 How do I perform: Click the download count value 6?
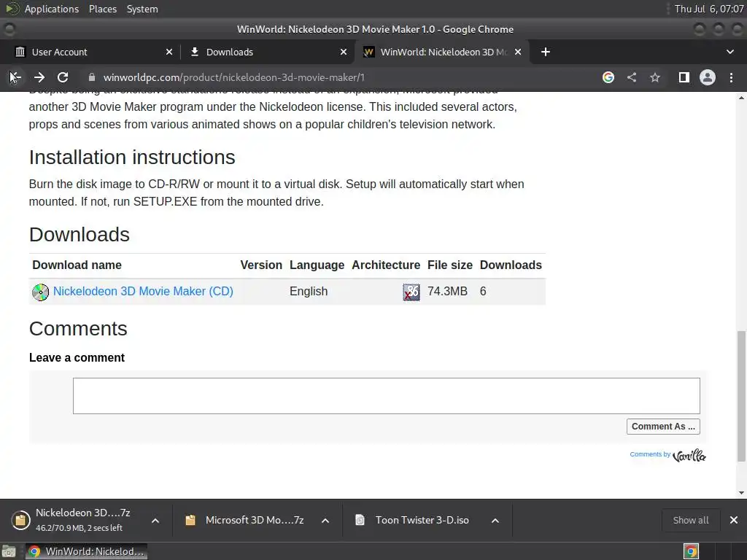pos(483,291)
